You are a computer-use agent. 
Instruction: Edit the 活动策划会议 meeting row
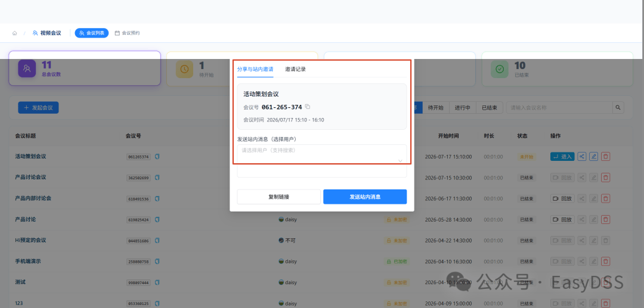click(x=593, y=156)
